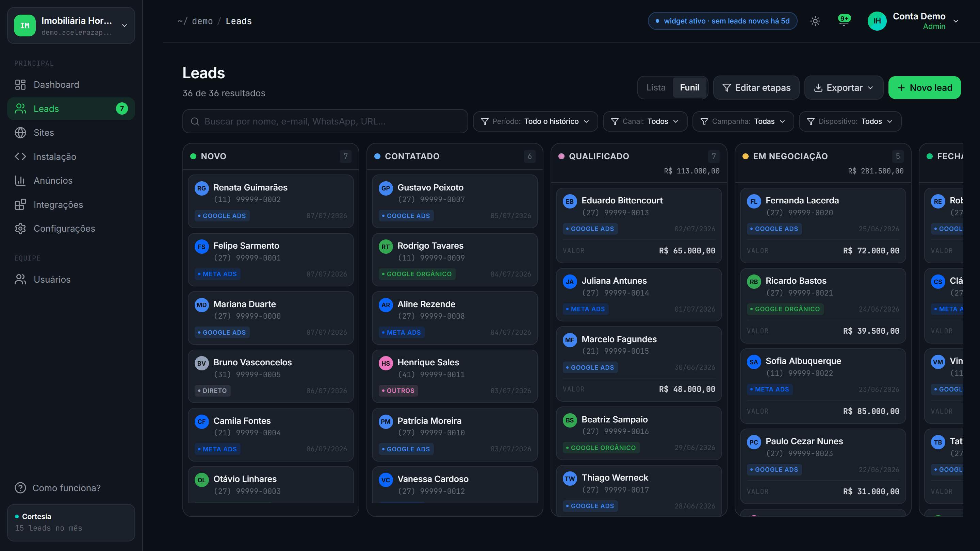Screen dimensions: 980x551
Task: Click Beatriz Sampaio BS avatar
Action: tap(570, 420)
